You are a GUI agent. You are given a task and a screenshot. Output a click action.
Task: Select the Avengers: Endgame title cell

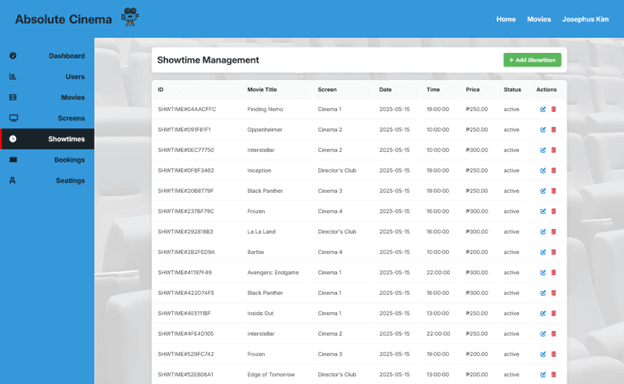pos(273,273)
